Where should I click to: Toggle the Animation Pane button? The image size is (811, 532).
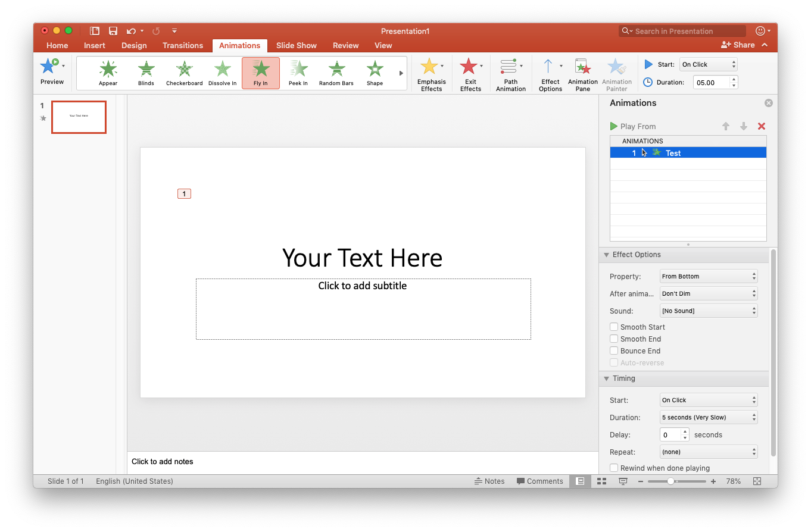[583, 74]
